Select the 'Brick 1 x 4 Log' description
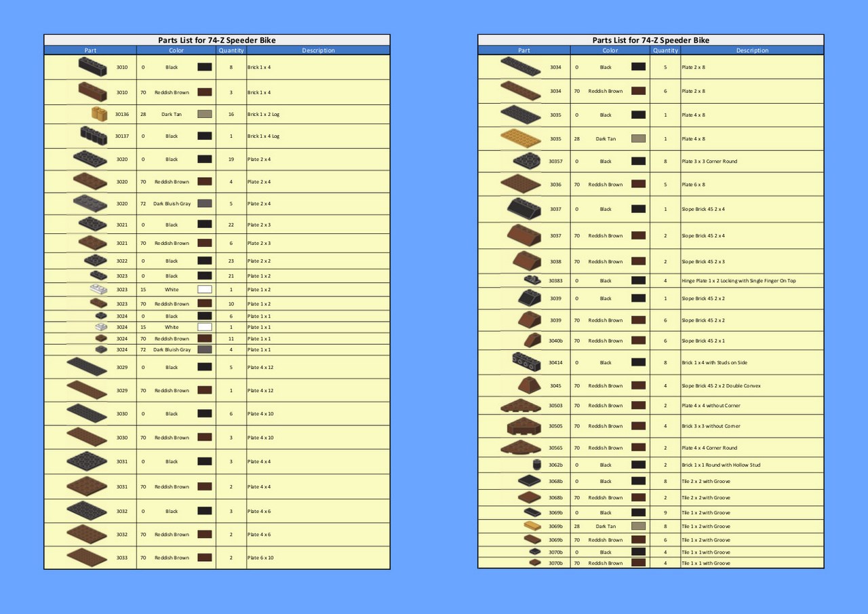 263,136
